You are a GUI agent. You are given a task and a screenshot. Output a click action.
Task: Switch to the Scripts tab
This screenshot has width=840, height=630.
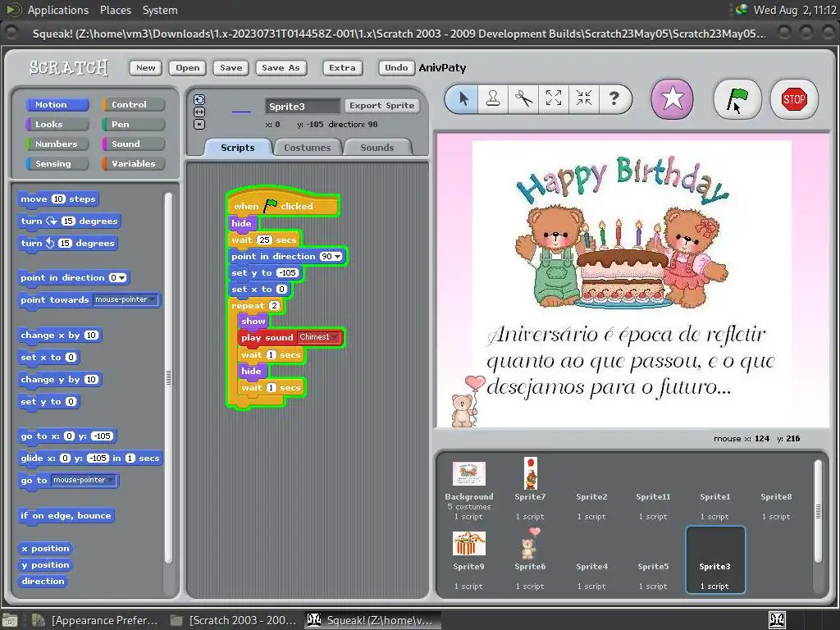tap(238, 148)
